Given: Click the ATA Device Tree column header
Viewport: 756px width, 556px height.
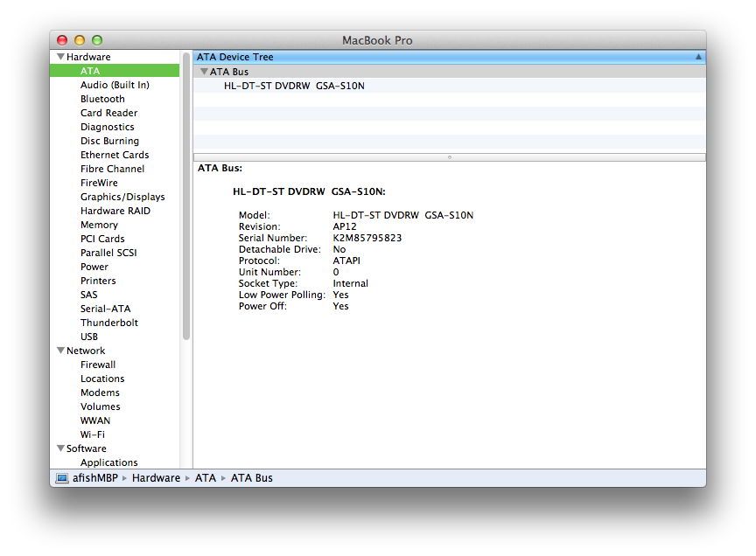Looking at the screenshot, I should click(449, 57).
